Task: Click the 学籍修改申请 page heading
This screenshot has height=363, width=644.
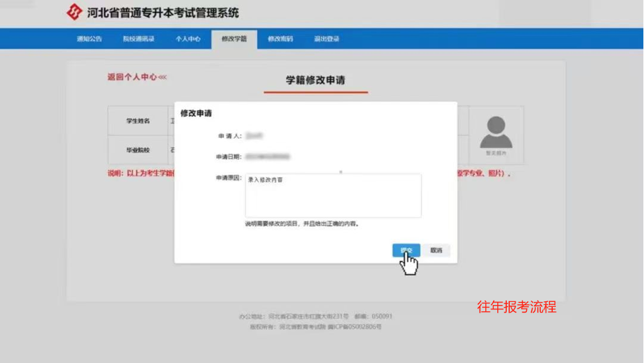Action: 315,79
